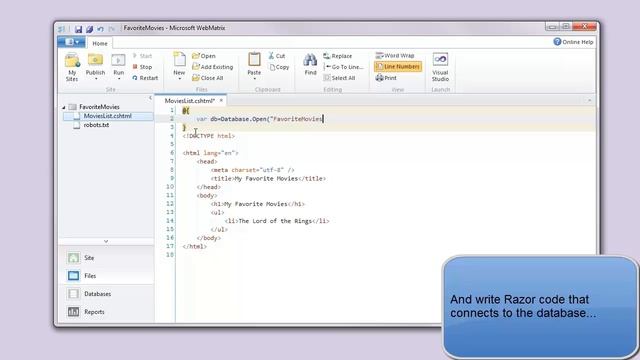Open the WebMatrix application menu button
The width and height of the screenshot is (640, 360).
pyautogui.click(x=71, y=42)
